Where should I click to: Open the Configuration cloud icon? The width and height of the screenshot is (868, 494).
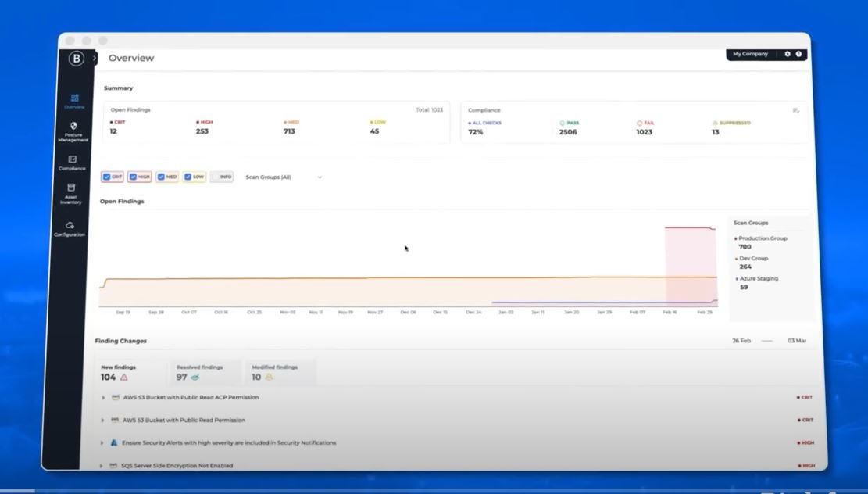tap(70, 225)
